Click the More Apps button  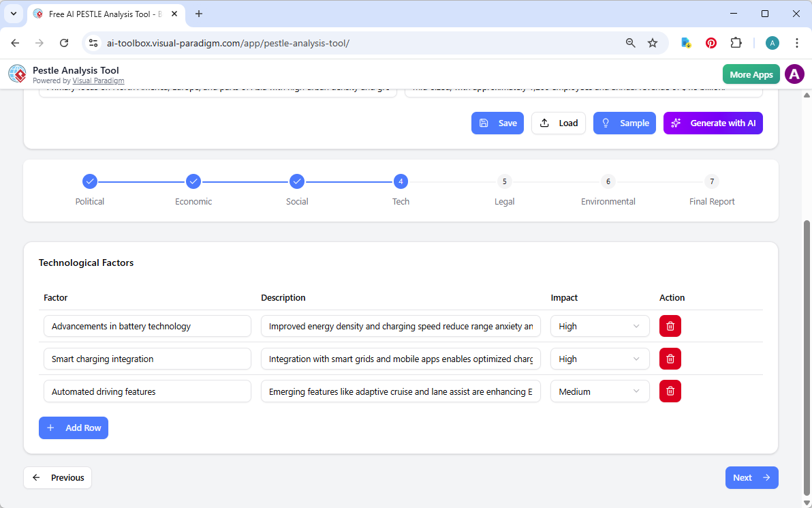(x=751, y=74)
